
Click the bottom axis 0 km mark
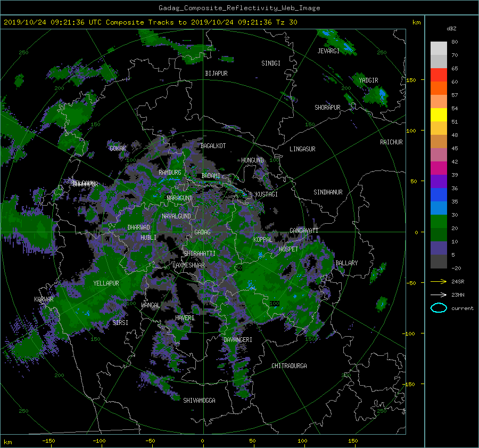(x=202, y=441)
